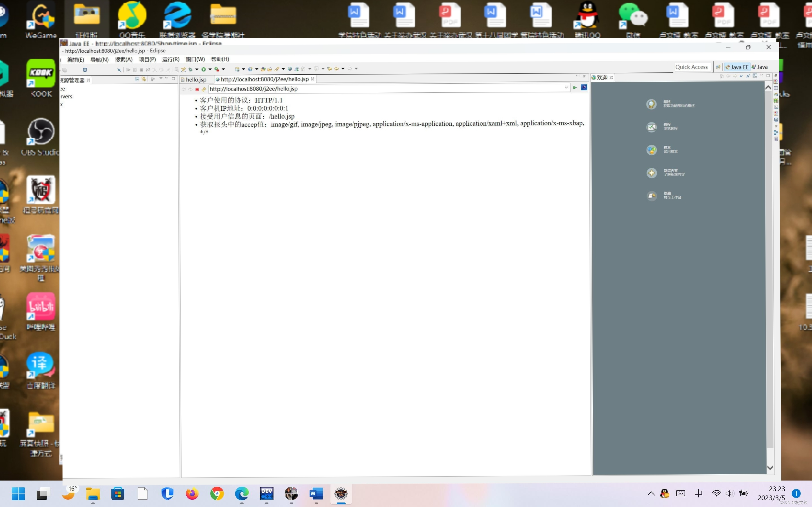This screenshot has height=507, width=812.
Task: Click the Debug bug icon
Action: [x=190, y=69]
